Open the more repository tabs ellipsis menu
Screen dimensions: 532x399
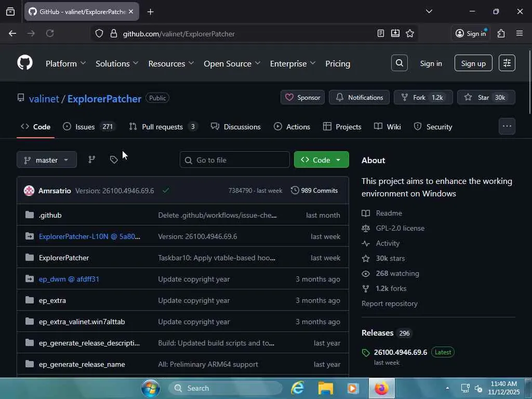(507, 126)
